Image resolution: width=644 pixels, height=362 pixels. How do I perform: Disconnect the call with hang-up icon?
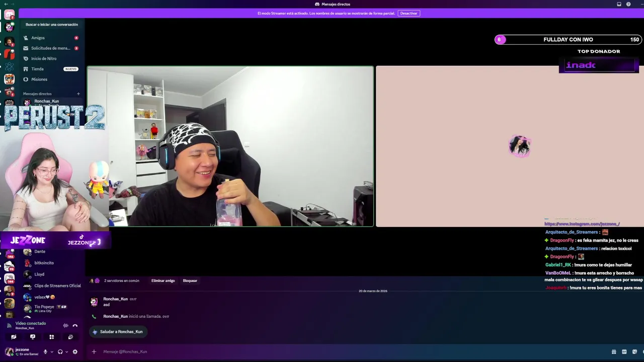(75, 325)
